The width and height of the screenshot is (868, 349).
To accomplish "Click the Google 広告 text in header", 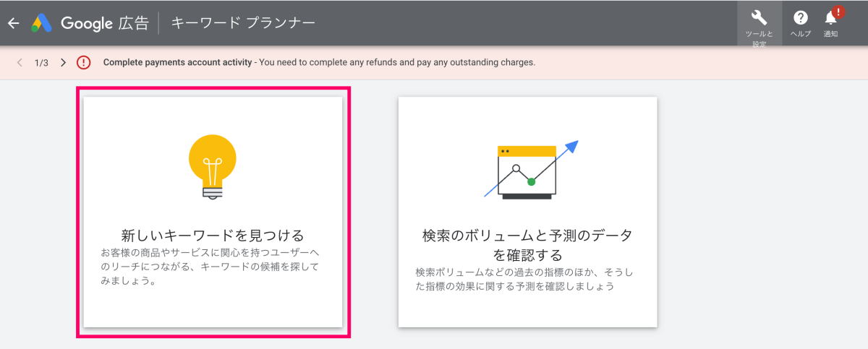I will [x=104, y=23].
